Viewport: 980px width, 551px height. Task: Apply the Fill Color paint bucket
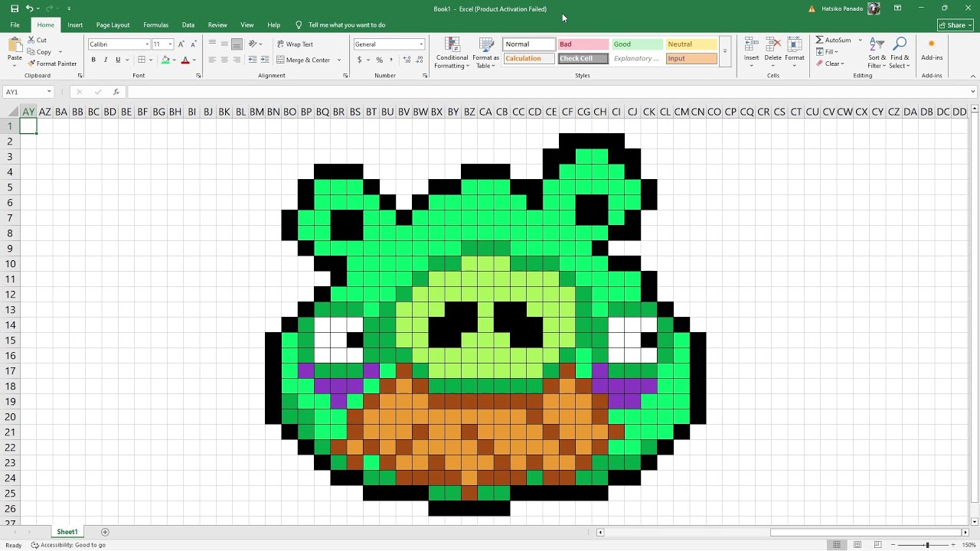[165, 60]
